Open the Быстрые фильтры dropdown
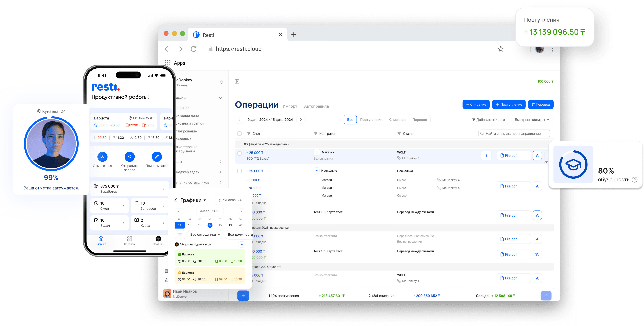The image size is (644, 326). click(532, 120)
